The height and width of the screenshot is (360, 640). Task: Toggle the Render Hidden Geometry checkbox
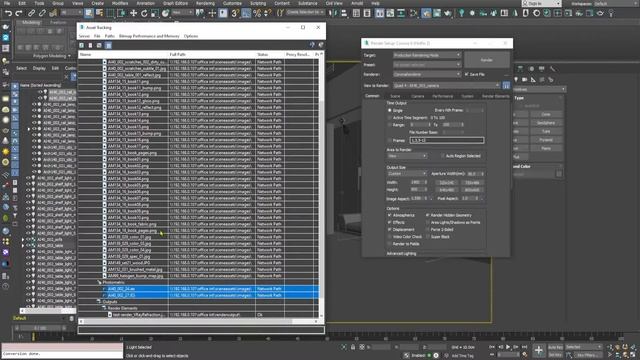click(x=428, y=215)
